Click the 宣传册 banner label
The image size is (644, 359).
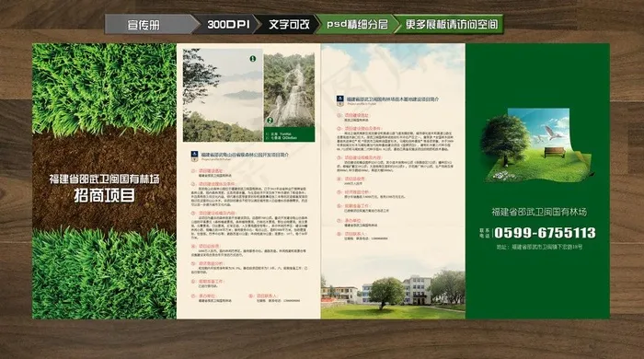144,25
